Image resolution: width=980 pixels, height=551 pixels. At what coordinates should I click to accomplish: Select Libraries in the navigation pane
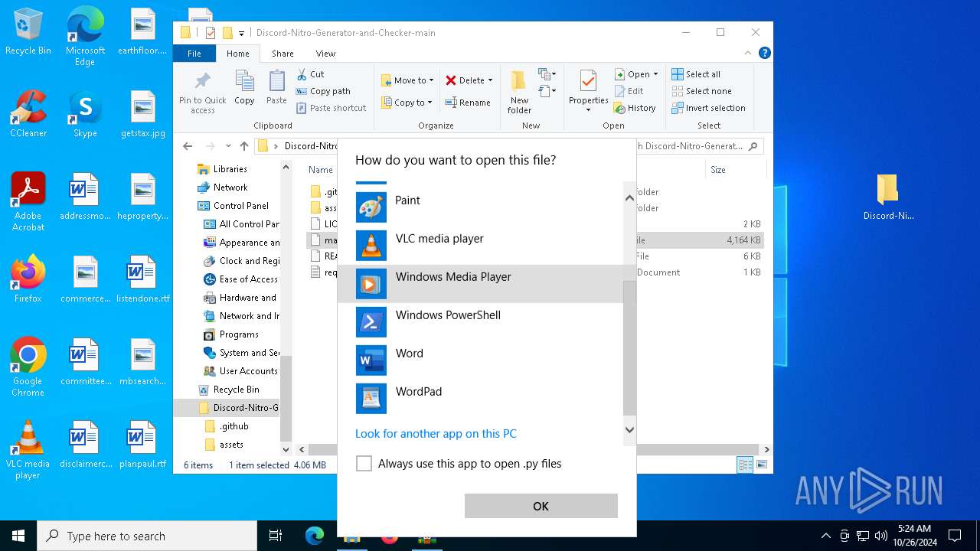click(x=222, y=169)
